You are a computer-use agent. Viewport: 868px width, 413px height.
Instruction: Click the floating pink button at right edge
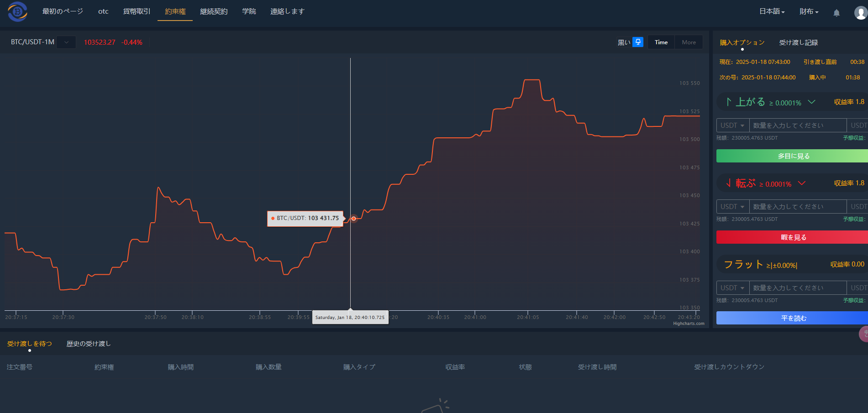pyautogui.click(x=863, y=334)
